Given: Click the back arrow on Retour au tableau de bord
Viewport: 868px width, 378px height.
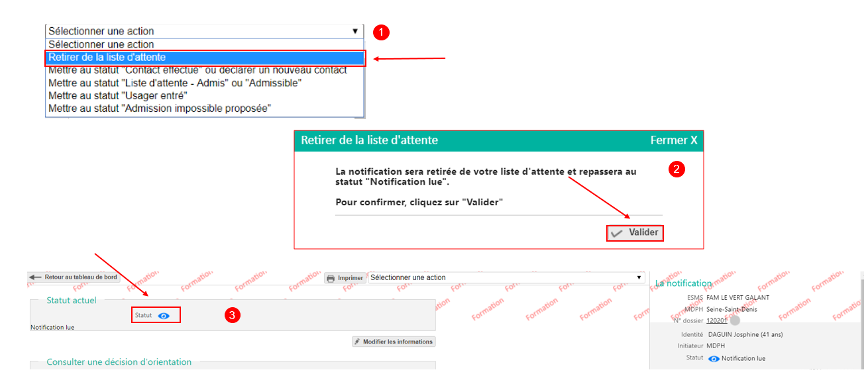Looking at the screenshot, I should coord(36,277).
